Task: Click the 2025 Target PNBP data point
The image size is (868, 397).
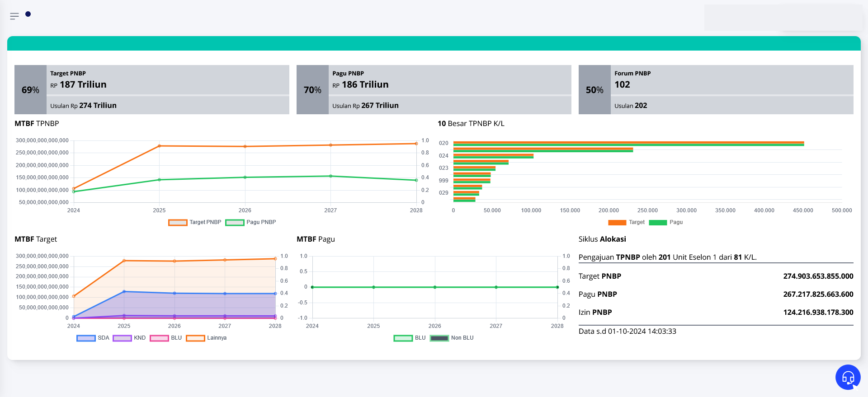Action: [x=159, y=146]
